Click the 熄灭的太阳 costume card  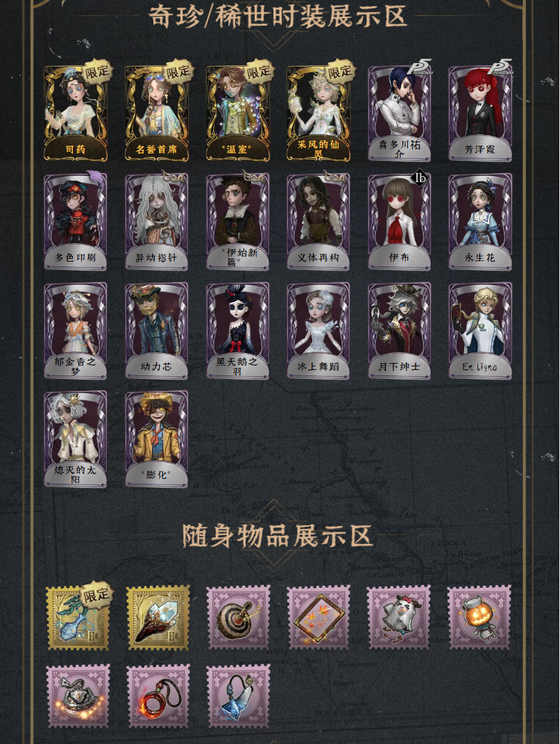coord(76,439)
